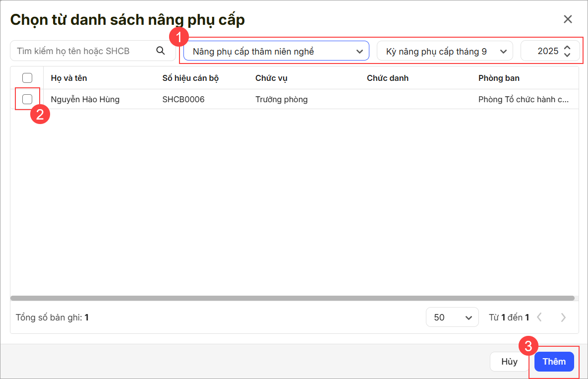Open the Nâng phụ cấp thâm niên nghề dropdown
The height and width of the screenshot is (379, 588).
[x=276, y=51]
